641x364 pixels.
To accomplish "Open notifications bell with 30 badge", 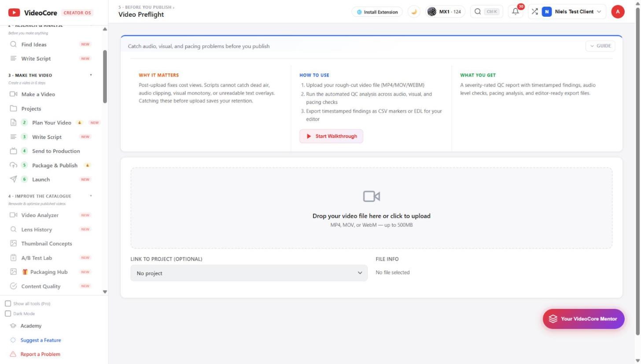I will tap(516, 12).
